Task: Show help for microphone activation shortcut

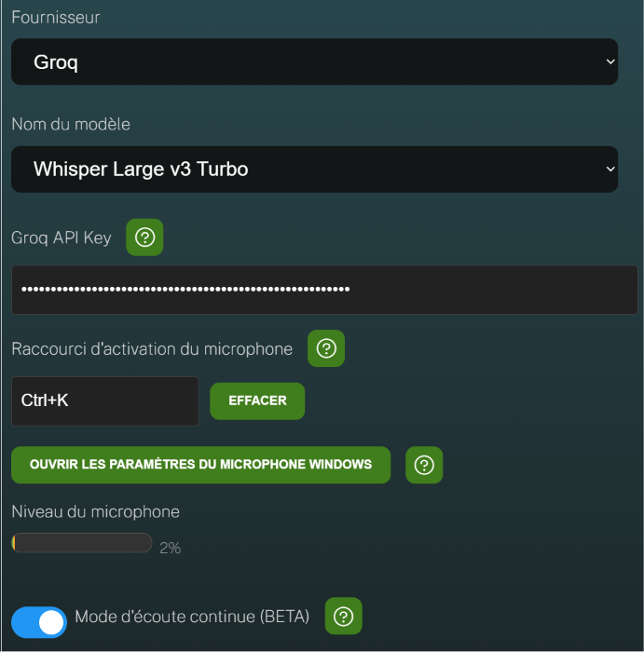Action: point(326,348)
